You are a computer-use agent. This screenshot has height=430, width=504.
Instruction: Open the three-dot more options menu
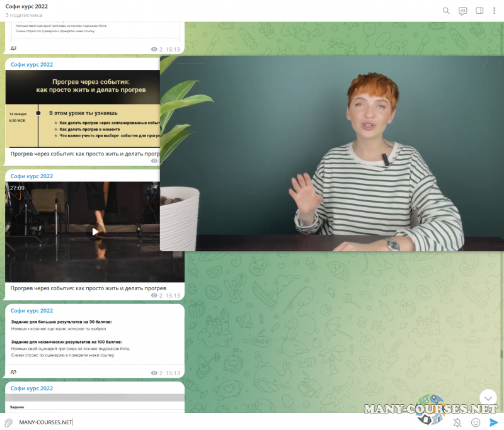pyautogui.click(x=495, y=11)
